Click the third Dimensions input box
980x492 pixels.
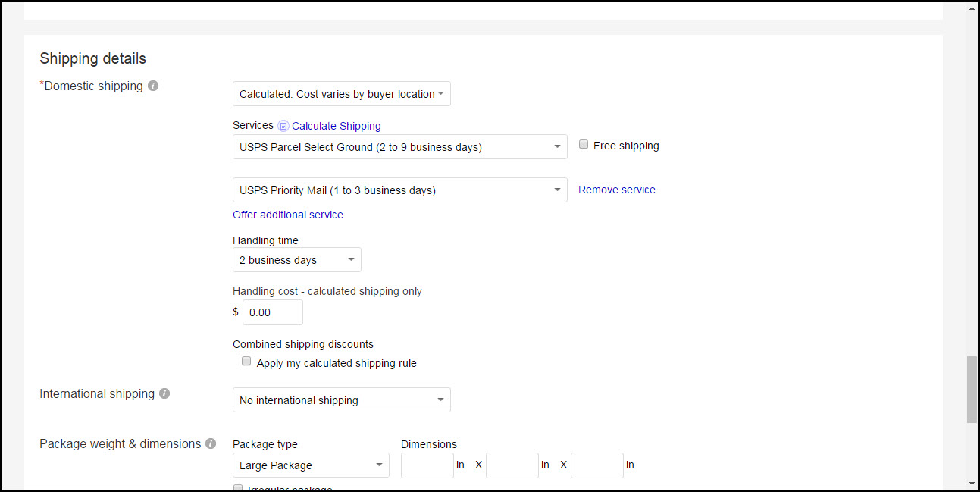[596, 465]
